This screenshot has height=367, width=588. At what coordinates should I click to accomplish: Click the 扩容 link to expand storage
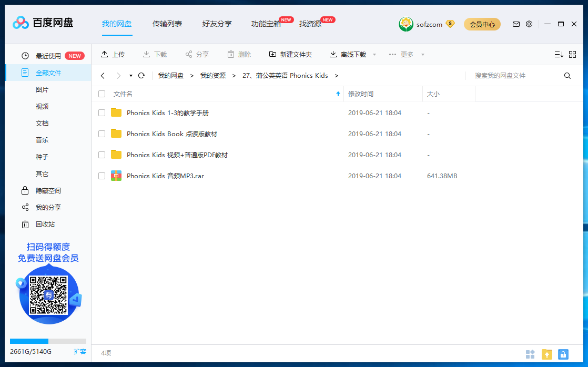(x=80, y=351)
